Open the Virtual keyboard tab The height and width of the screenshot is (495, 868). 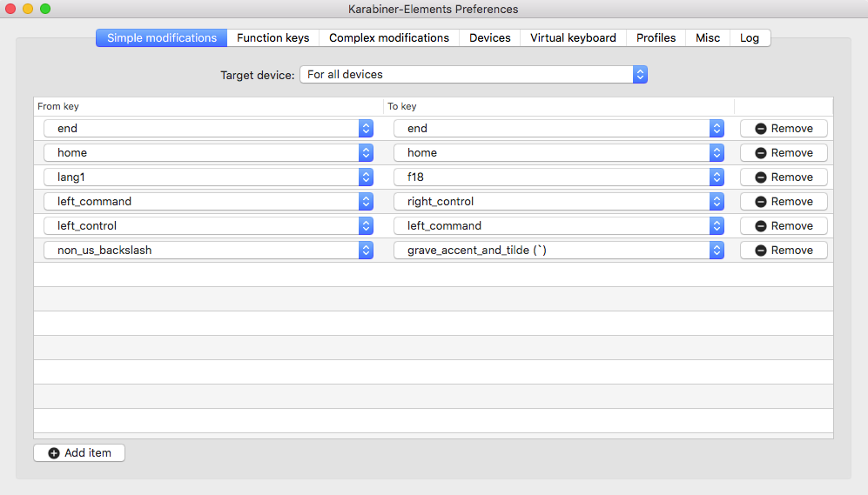pos(573,37)
